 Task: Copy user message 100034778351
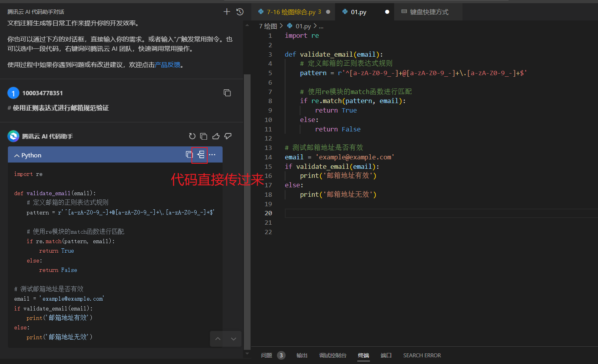point(227,93)
